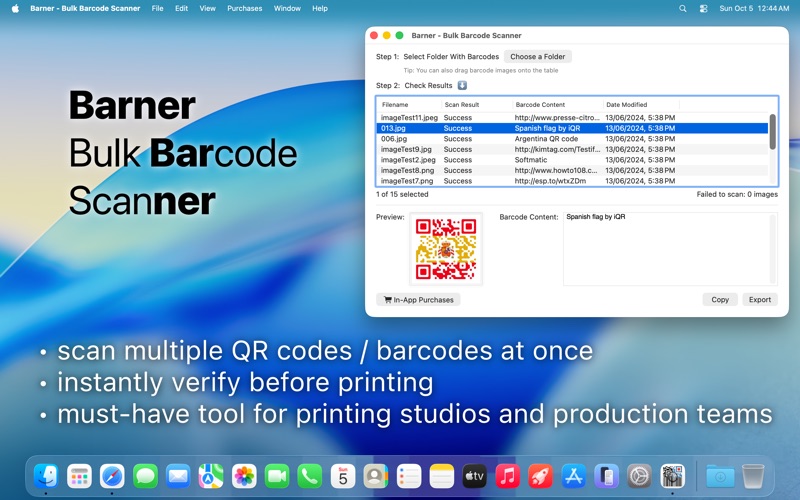Open iPhone Mirroring from the dock
The image size is (800, 500).
607,477
